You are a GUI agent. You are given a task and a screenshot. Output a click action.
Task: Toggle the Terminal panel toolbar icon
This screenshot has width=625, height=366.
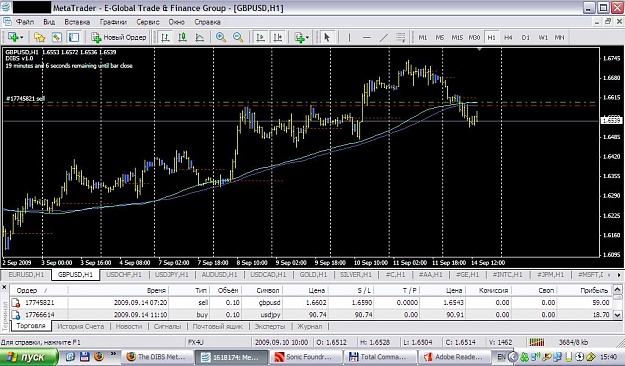74,37
